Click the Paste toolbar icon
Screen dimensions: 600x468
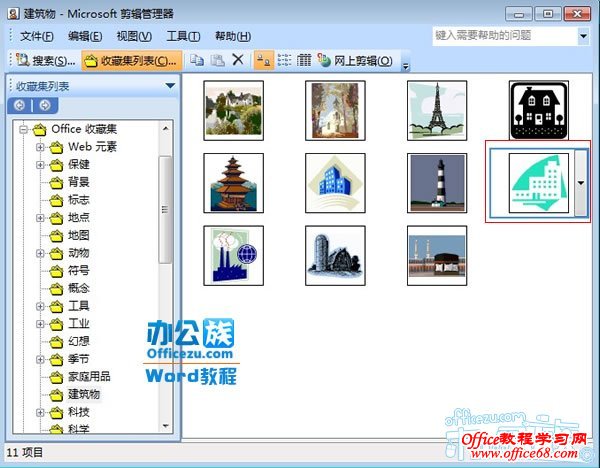coord(217,60)
